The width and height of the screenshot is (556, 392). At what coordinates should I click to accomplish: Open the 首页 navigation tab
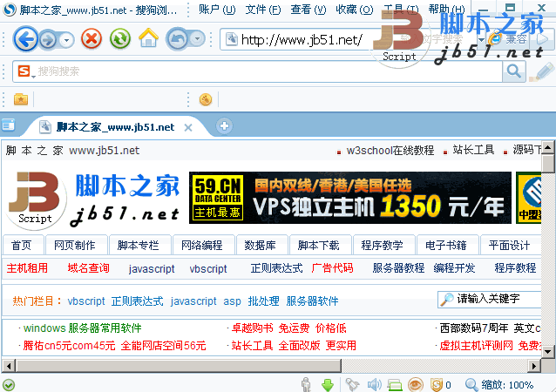(22, 245)
